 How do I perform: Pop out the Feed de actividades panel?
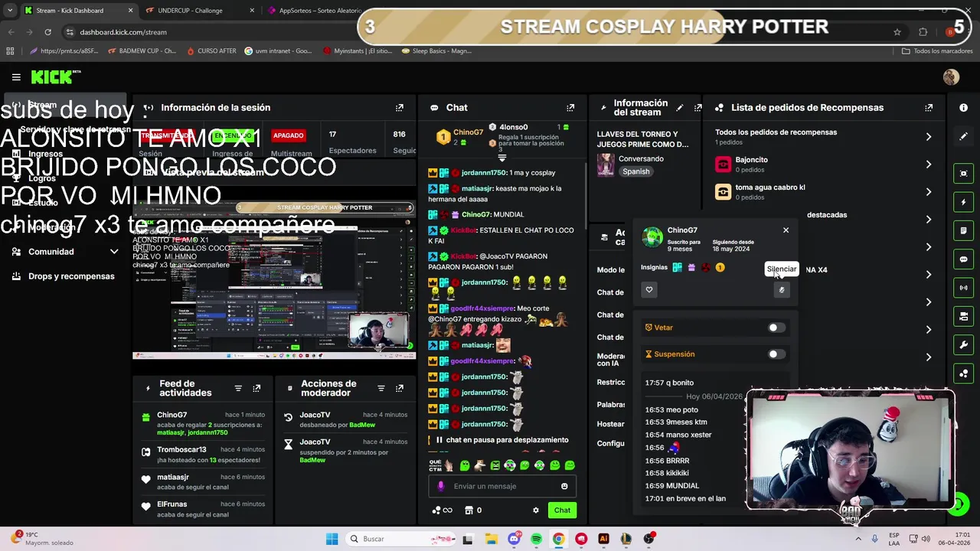click(256, 389)
